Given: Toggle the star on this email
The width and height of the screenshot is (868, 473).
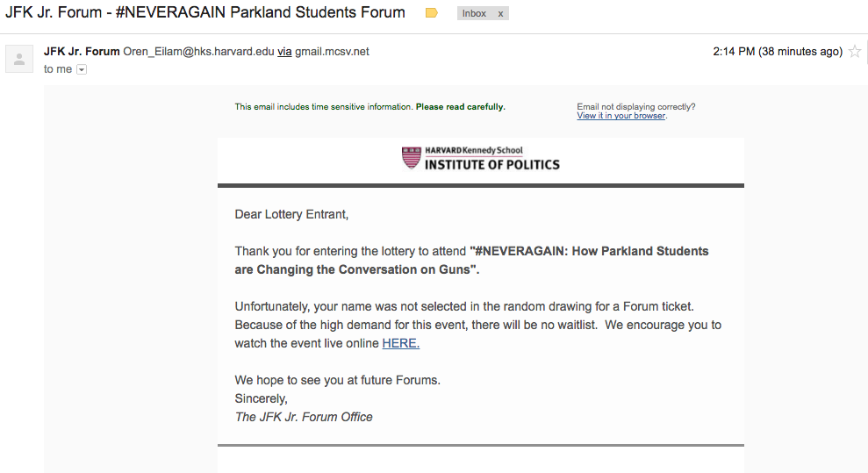Looking at the screenshot, I should coord(855,52).
